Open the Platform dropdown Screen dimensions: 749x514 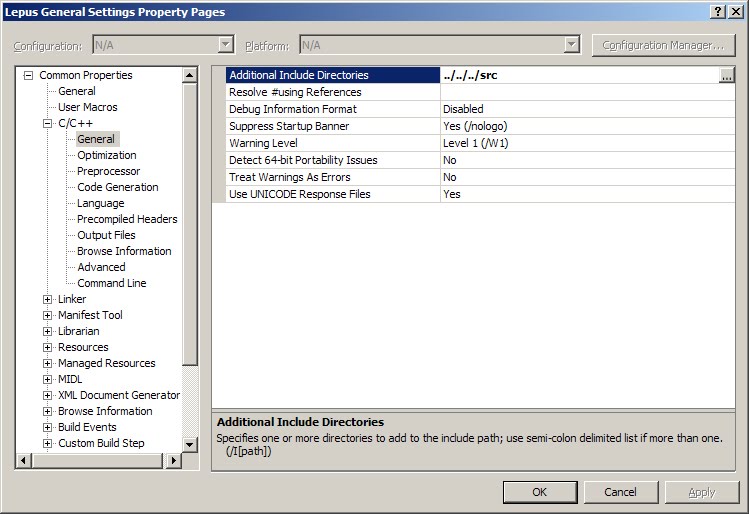click(571, 45)
